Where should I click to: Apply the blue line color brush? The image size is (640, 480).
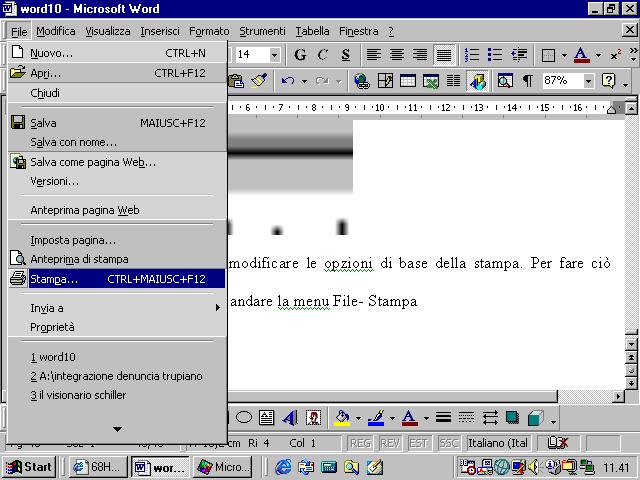[376, 418]
